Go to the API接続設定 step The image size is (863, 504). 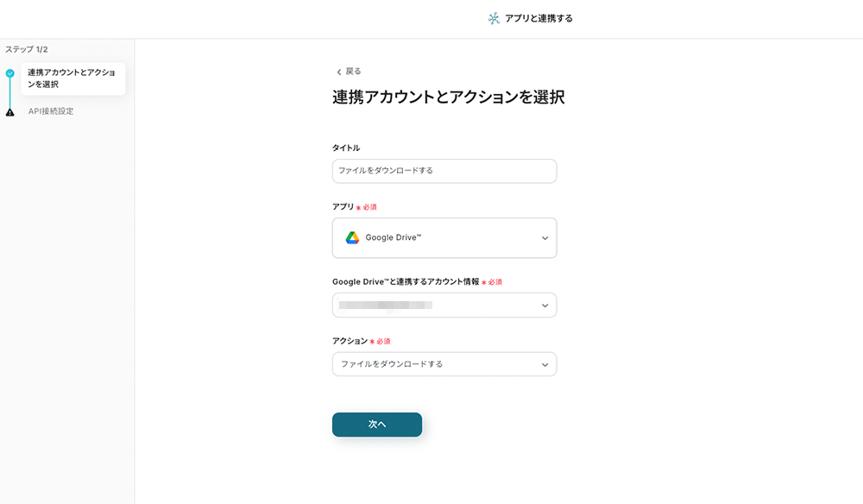click(51, 111)
